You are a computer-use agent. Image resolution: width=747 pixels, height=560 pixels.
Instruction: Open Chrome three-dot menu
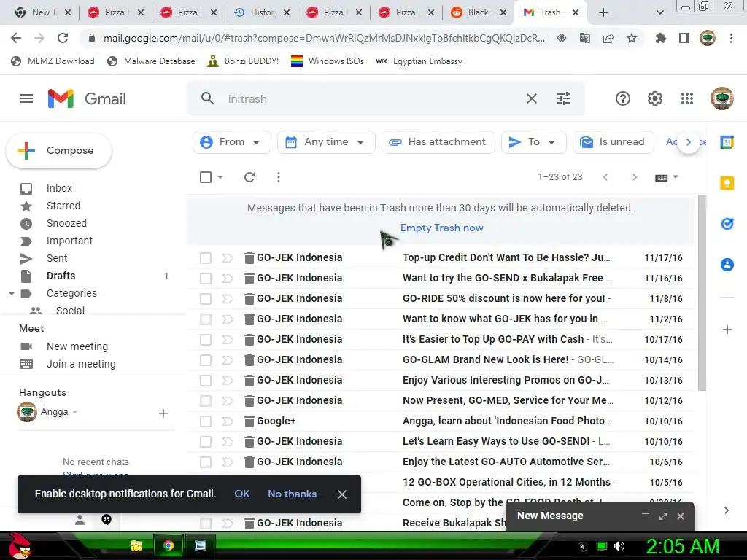(x=731, y=38)
